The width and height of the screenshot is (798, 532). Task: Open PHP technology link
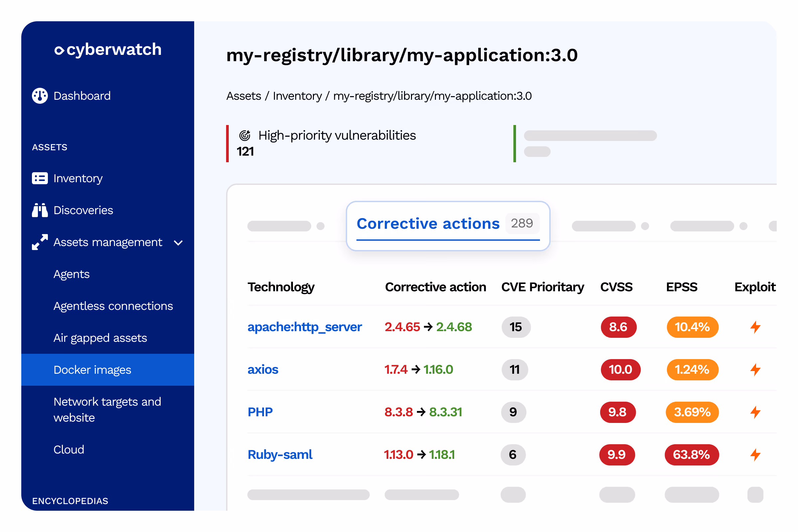(260, 412)
